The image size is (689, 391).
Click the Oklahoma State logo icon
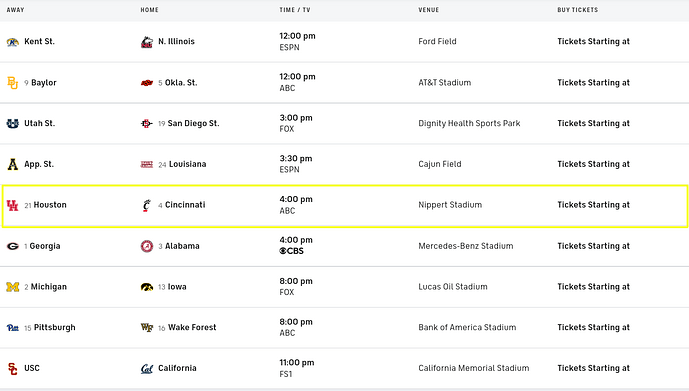147,83
